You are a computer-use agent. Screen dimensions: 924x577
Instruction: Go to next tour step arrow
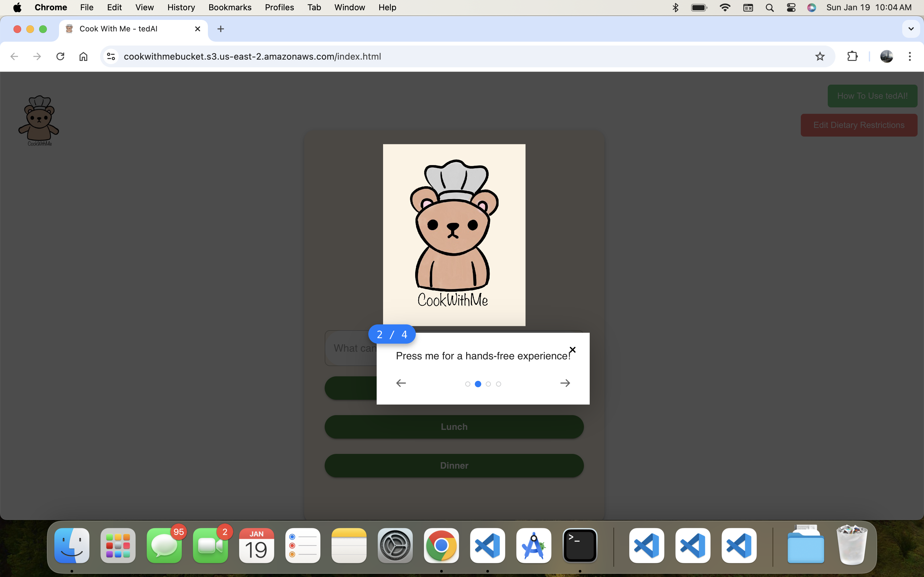pos(565,383)
